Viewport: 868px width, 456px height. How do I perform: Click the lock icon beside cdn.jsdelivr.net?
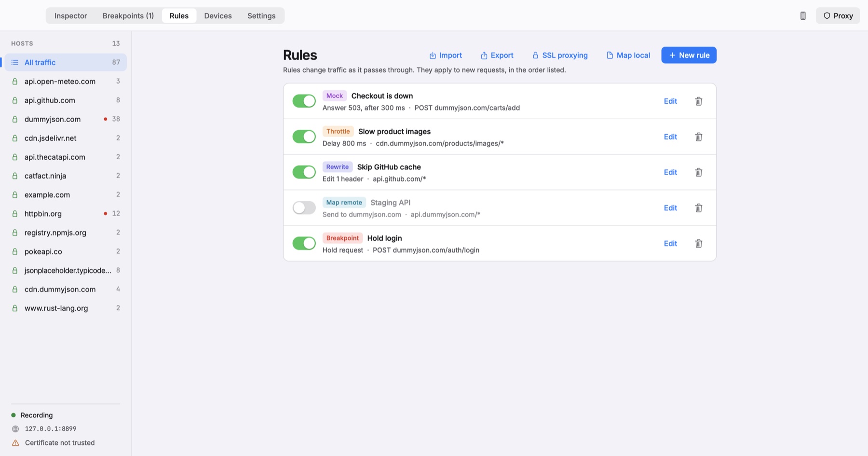click(15, 138)
